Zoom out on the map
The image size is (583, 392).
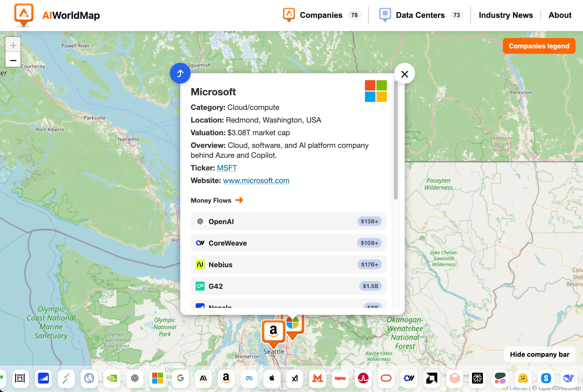[x=13, y=60]
